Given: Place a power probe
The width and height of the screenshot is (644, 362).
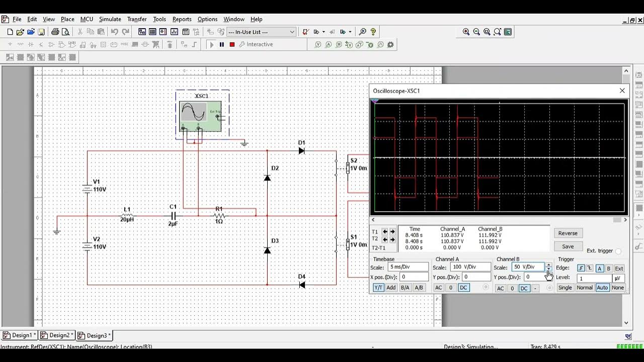Looking at the screenshot, I should point(339,44).
